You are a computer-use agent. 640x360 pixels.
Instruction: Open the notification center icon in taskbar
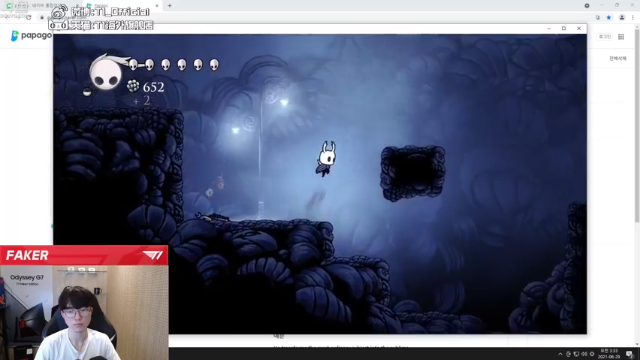[x=630, y=354]
